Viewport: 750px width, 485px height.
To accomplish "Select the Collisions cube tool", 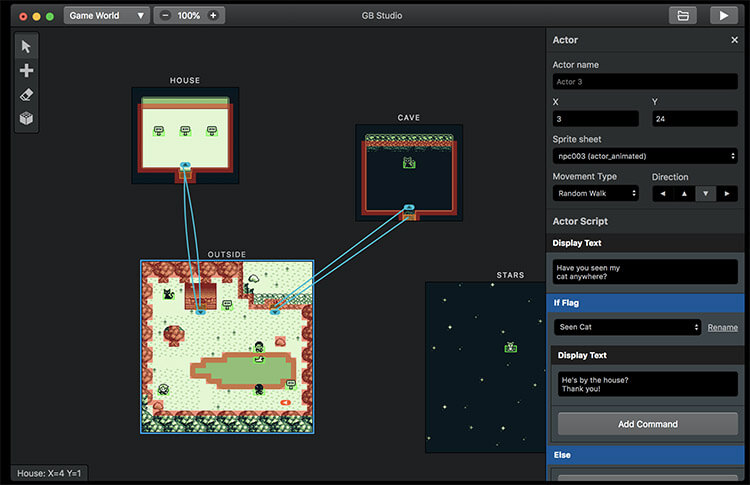I will [x=26, y=118].
